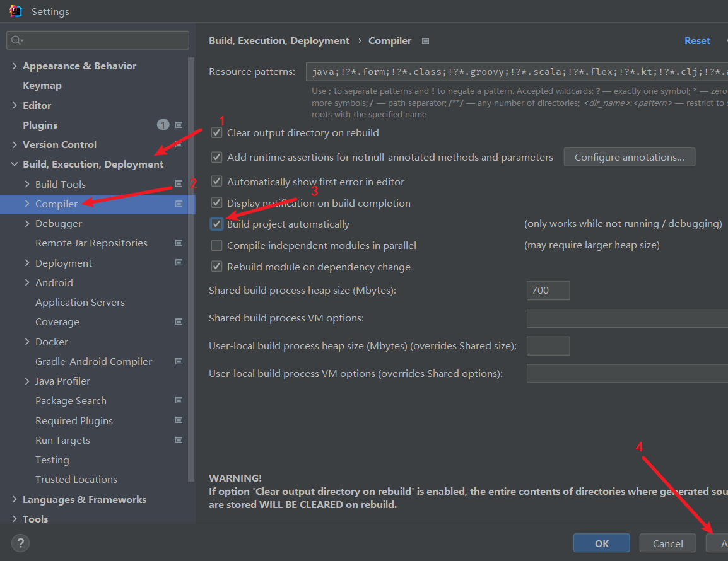728x561 pixels.
Task: Click project icon next to Compiler breadcrumb
Action: pyautogui.click(x=425, y=41)
